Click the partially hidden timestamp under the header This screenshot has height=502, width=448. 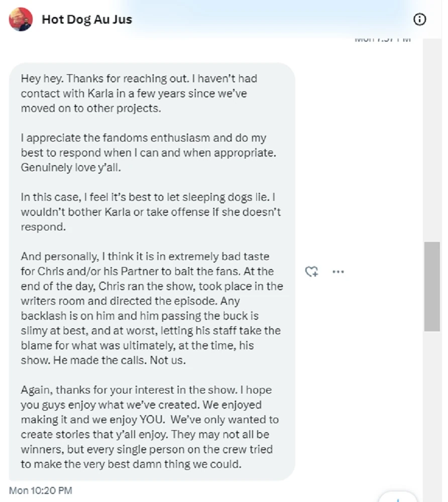click(x=383, y=39)
